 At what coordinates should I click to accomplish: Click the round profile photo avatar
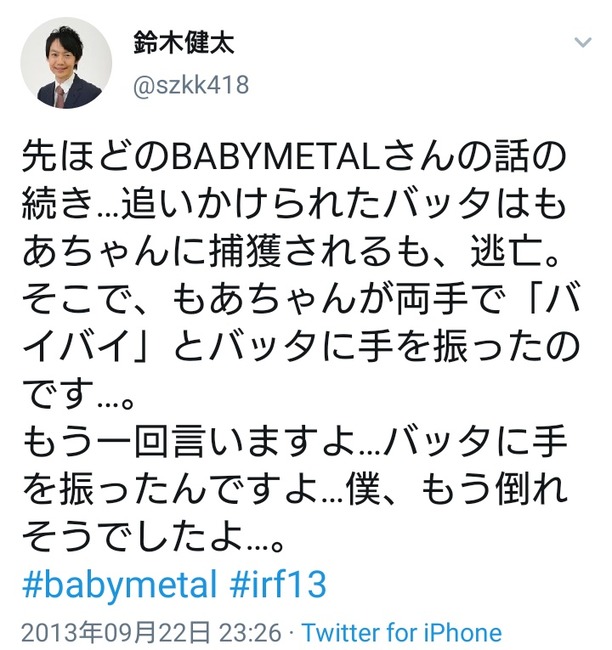coord(66,63)
